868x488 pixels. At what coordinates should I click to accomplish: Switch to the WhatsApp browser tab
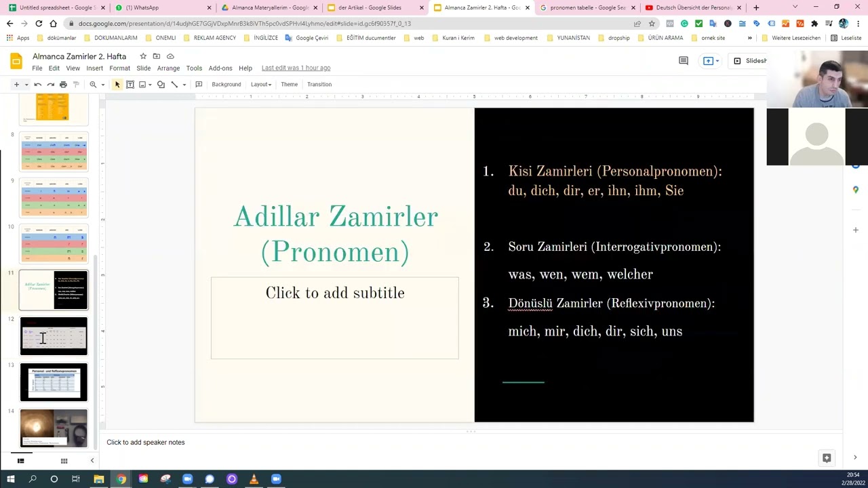click(x=159, y=7)
